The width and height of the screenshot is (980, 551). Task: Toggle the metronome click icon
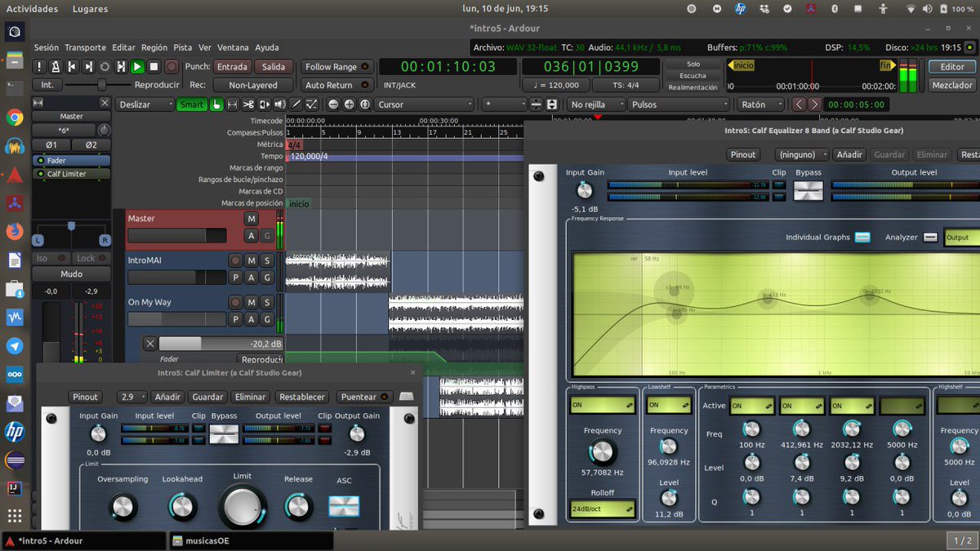tap(56, 67)
